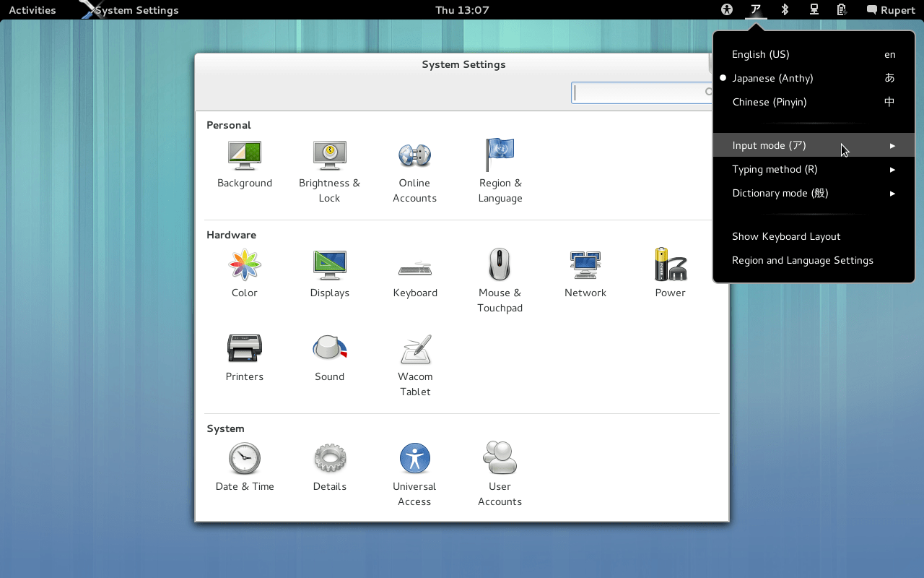Open User Accounts settings
Viewport: 924px width, 578px height.
(x=500, y=475)
